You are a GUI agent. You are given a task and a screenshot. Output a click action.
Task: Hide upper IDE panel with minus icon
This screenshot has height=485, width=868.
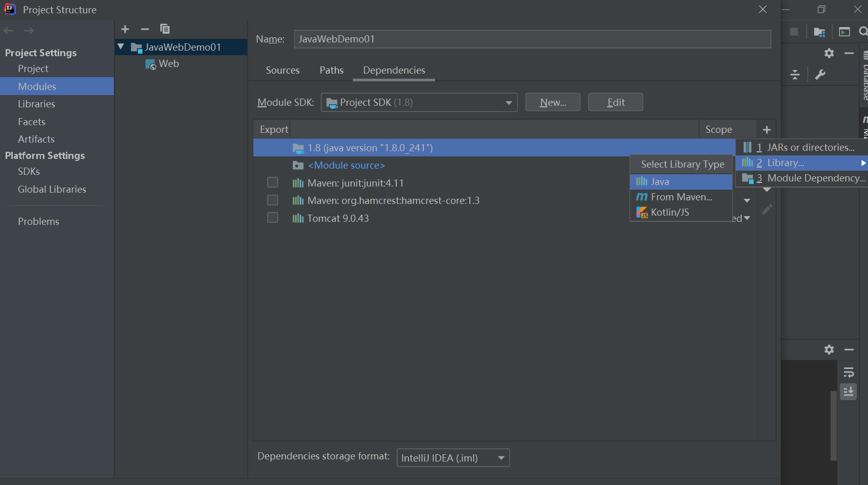pos(849,53)
